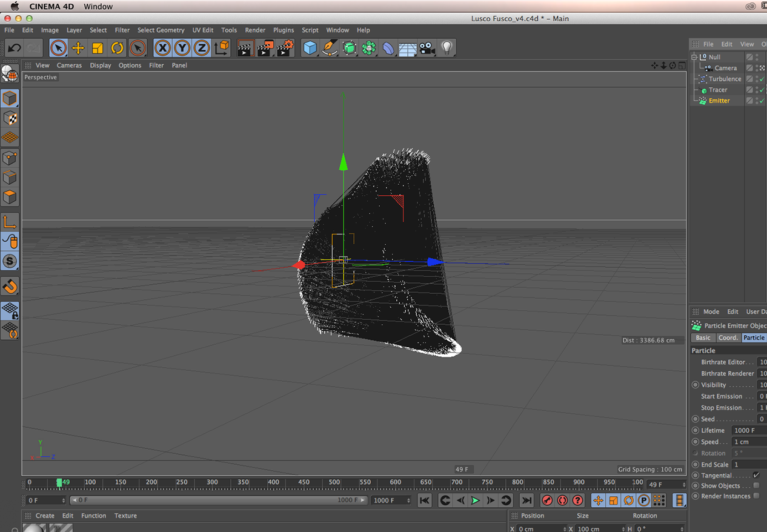Select the Make Editable tool in left palette
The image size is (767, 532).
tap(9, 74)
